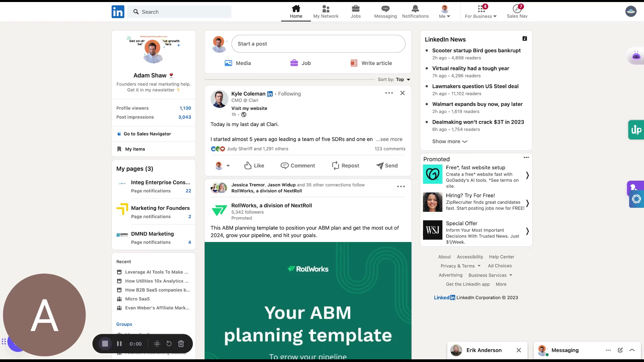Open the reaction identity dropdown arrow
Screen dimensions: 644x362
tap(228, 166)
